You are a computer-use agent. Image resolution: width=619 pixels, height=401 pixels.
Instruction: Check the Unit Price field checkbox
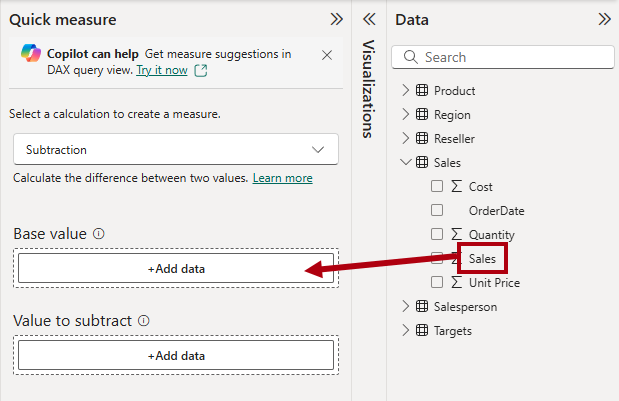(437, 282)
